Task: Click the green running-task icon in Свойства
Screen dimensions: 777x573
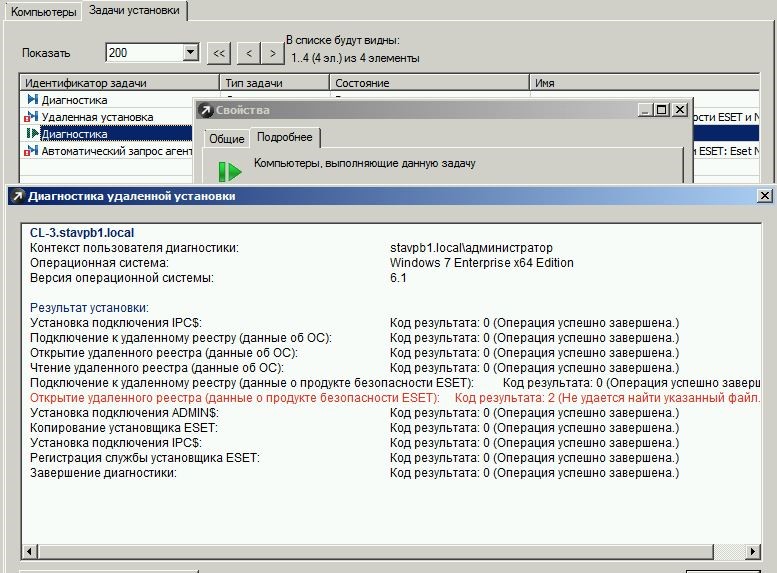Action: pos(230,172)
